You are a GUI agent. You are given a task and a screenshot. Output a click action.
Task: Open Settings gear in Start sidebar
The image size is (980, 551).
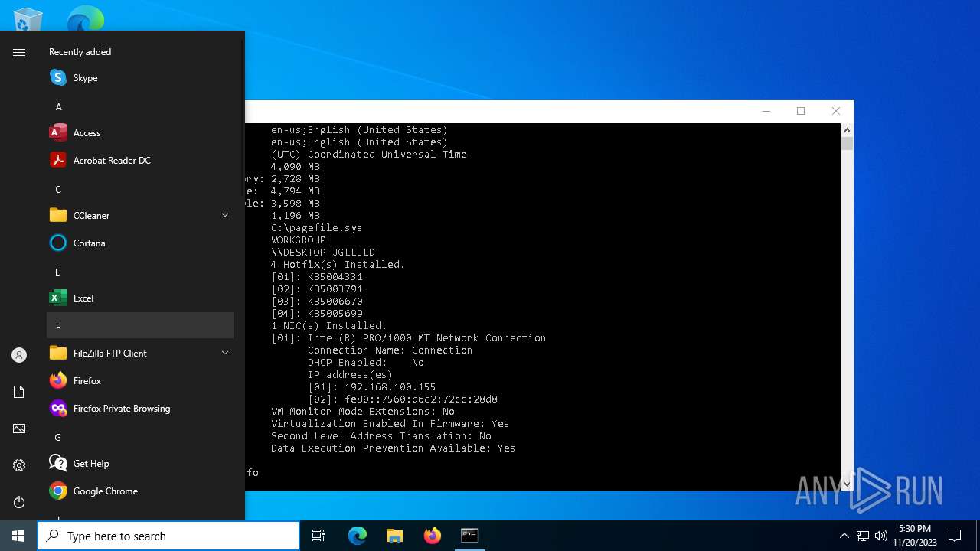click(19, 465)
